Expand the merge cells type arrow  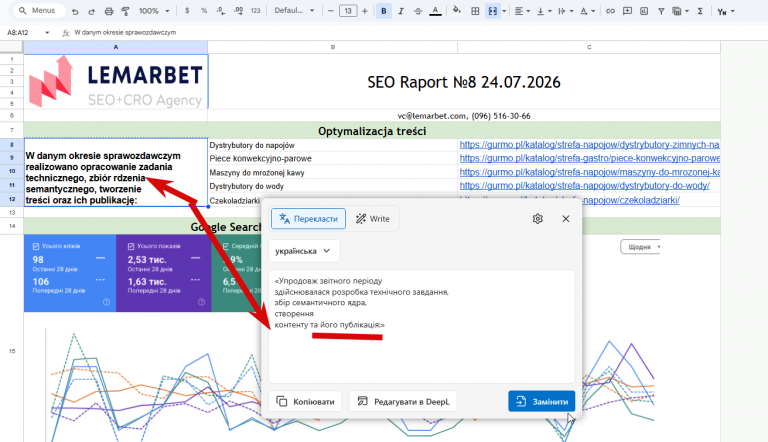[x=504, y=11]
